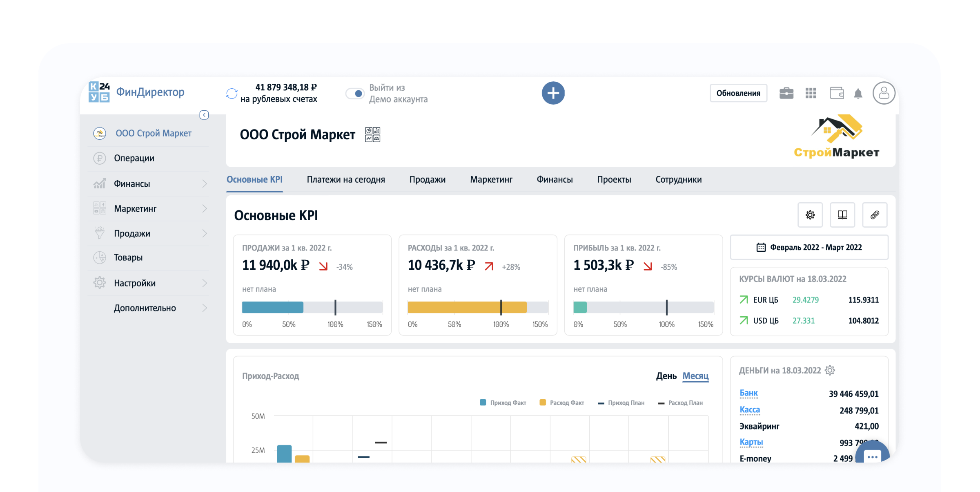Toggle Расход План legend series

click(680, 403)
